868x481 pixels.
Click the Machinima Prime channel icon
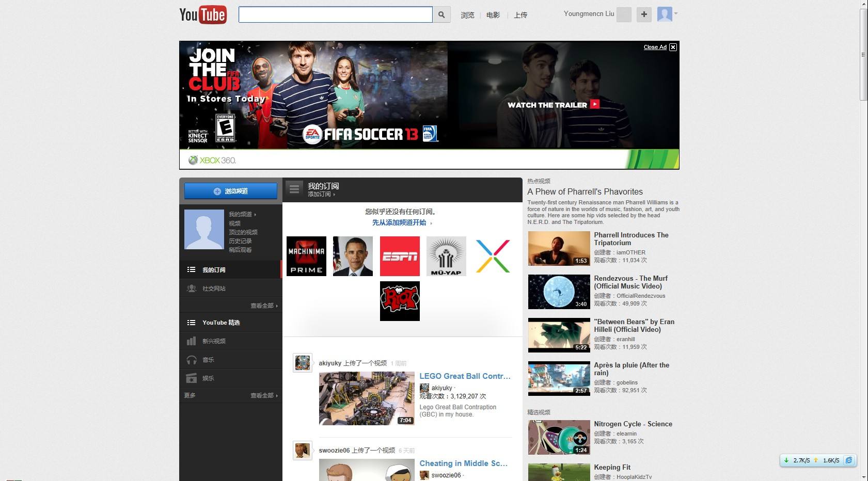click(x=306, y=256)
